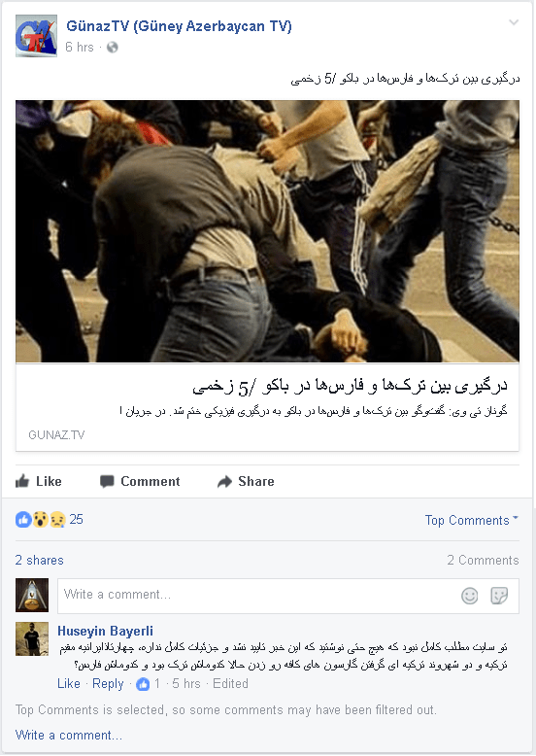Expand the Top Comments sorting dropdown
This screenshot has width=536, height=756.
click(x=472, y=520)
